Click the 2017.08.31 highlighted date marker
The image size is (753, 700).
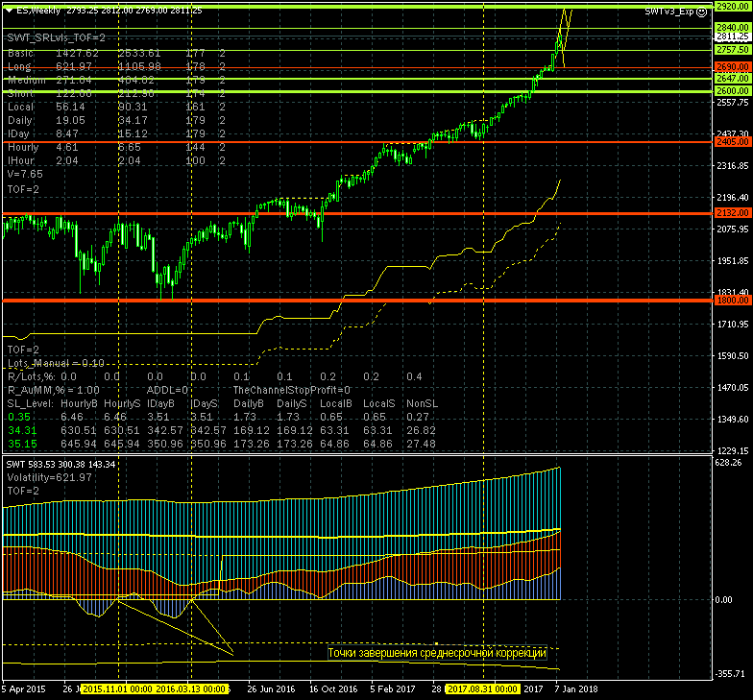[x=481, y=688]
